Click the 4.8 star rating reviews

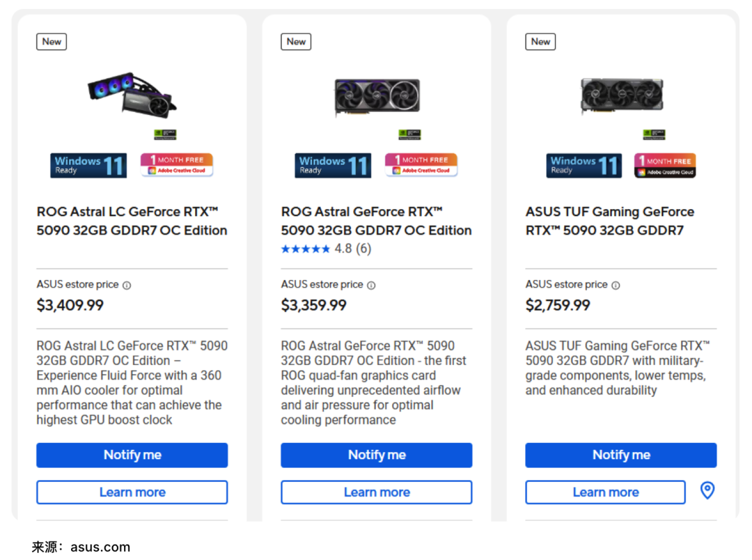click(326, 249)
